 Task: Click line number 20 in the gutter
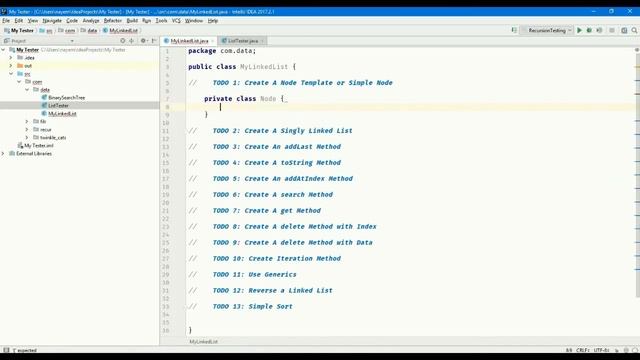tap(165, 203)
